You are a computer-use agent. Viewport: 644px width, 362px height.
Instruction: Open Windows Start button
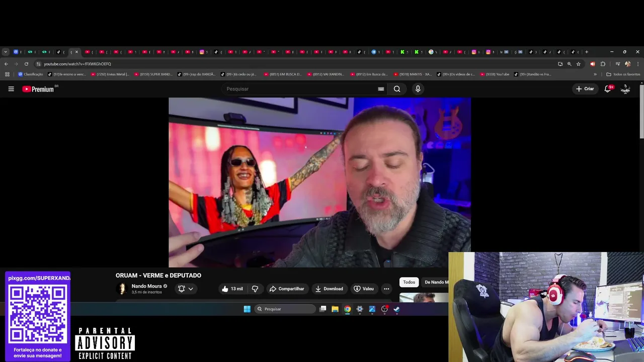point(247,309)
